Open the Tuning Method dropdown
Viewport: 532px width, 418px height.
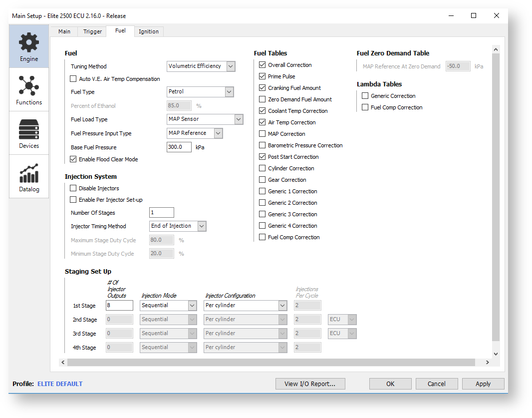tap(201, 66)
